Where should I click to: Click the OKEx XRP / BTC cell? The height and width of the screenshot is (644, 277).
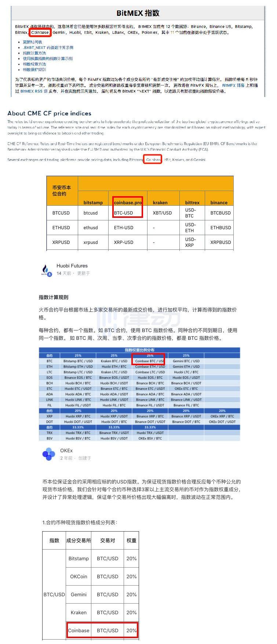[222, 416]
